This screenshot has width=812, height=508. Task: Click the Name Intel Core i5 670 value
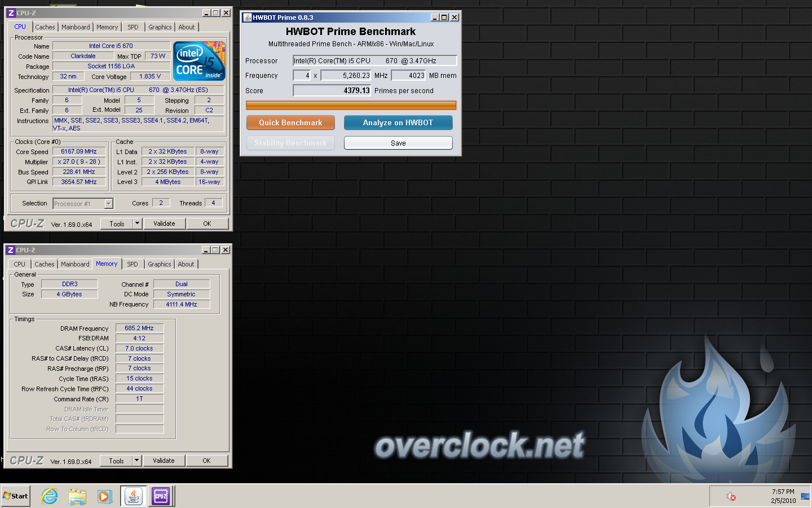pos(111,46)
